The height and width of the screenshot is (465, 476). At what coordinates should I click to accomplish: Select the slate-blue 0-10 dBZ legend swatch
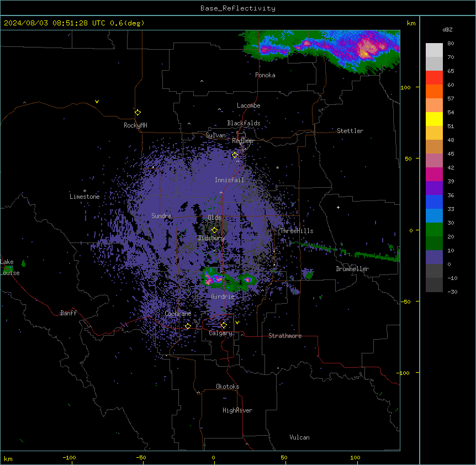pyautogui.click(x=434, y=257)
